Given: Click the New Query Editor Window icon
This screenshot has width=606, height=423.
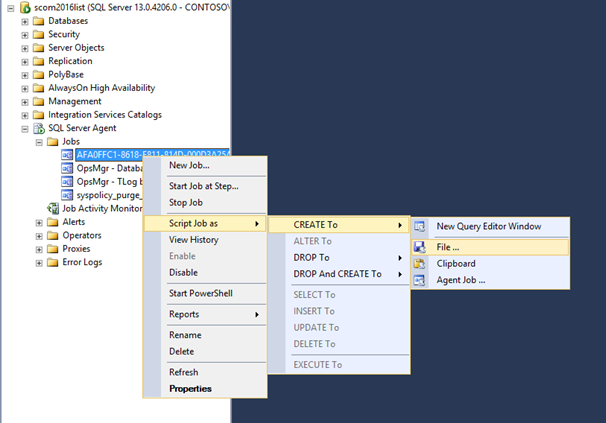Looking at the screenshot, I should [420, 227].
